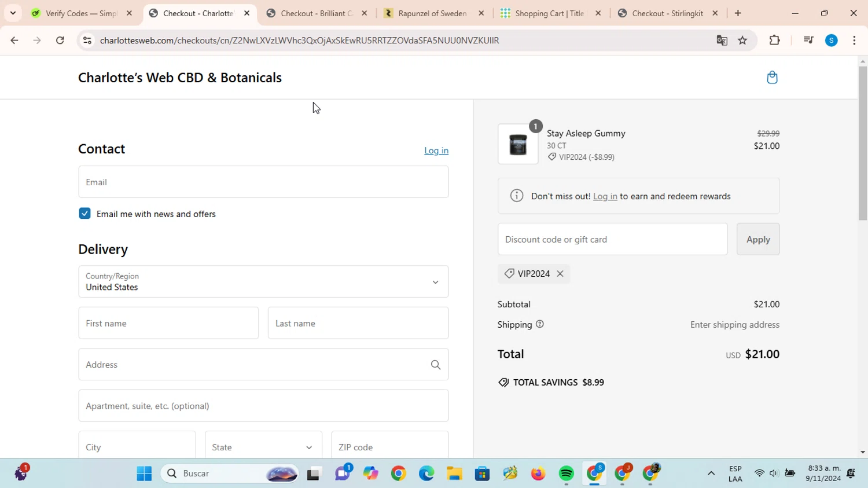This screenshot has height=488, width=868.
Task: Open a new browser tab
Action: (x=738, y=13)
